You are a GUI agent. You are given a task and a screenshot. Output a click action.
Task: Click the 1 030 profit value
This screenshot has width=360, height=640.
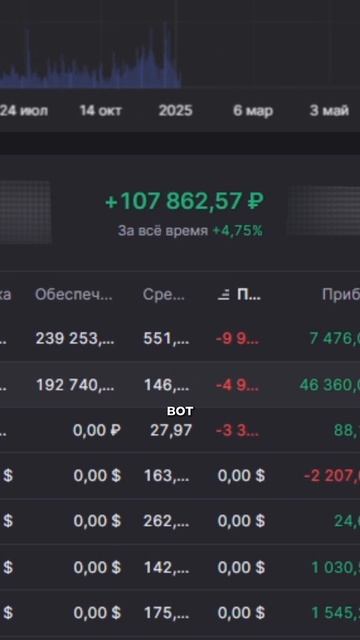[x=336, y=567]
